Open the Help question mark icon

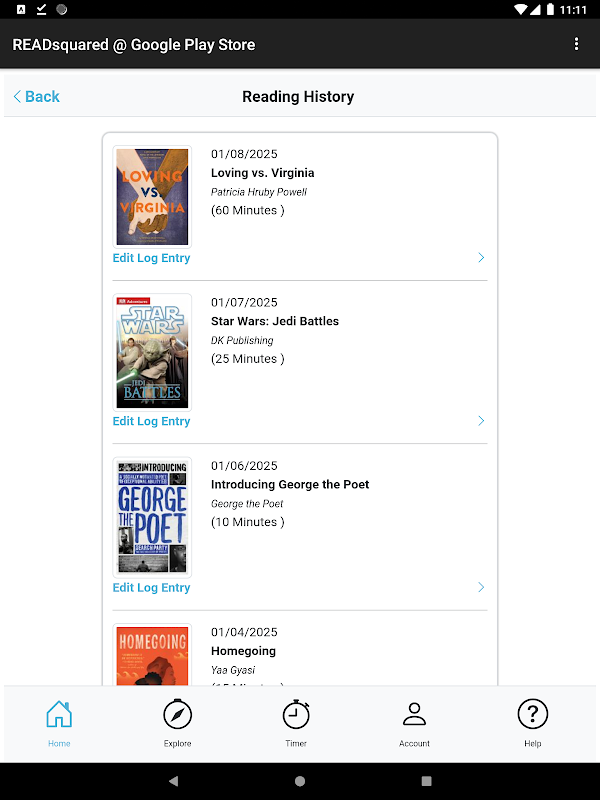click(x=532, y=714)
